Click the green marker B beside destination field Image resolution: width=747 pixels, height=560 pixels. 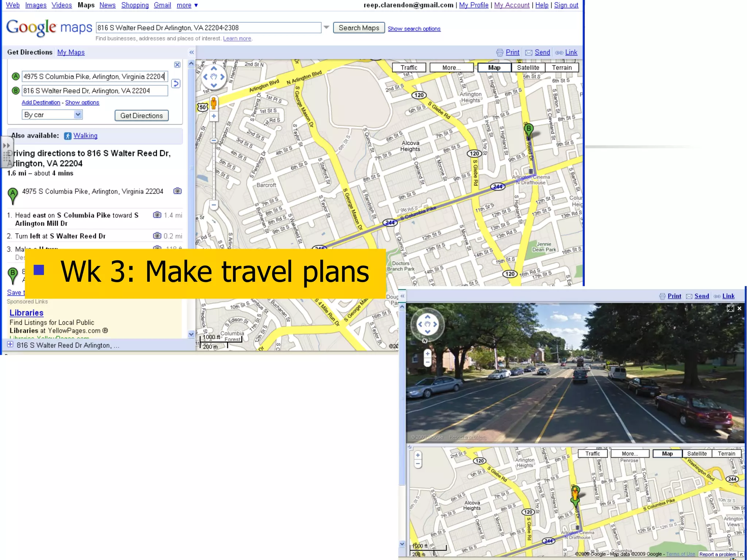tap(15, 90)
